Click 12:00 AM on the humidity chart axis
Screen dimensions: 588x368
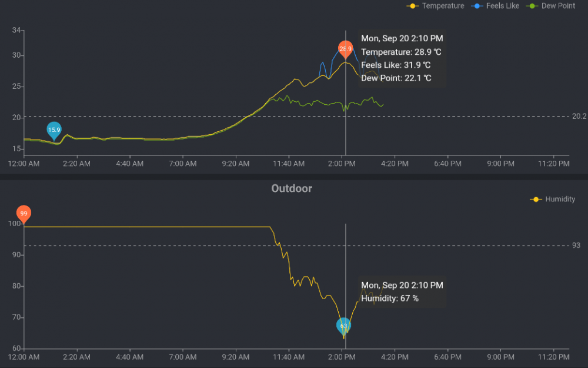24,357
